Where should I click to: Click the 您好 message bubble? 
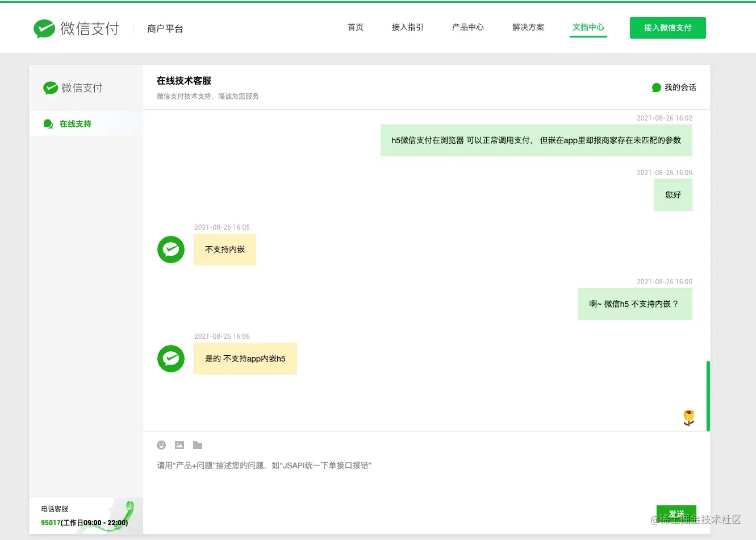[x=673, y=195]
